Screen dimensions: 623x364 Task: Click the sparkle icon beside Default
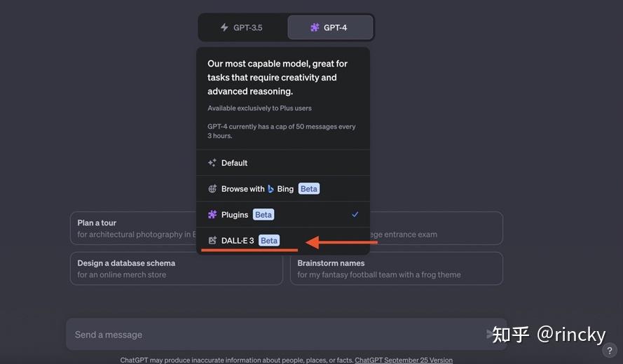point(212,163)
